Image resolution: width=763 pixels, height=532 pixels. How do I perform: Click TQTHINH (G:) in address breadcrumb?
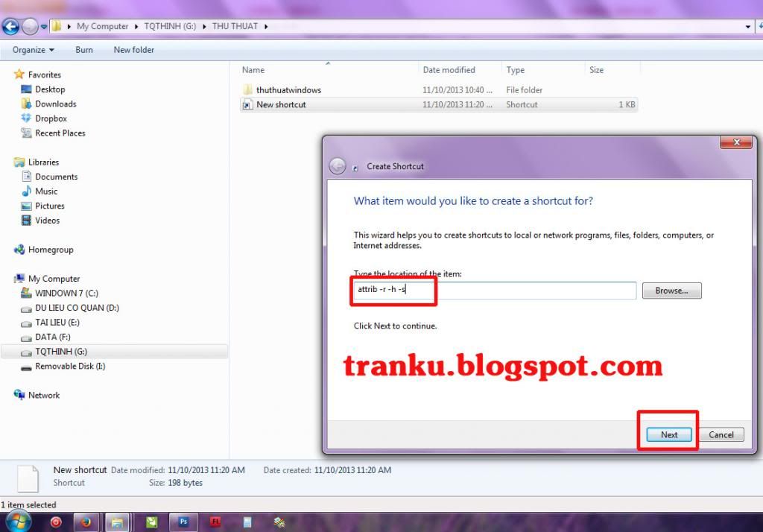[x=170, y=26]
